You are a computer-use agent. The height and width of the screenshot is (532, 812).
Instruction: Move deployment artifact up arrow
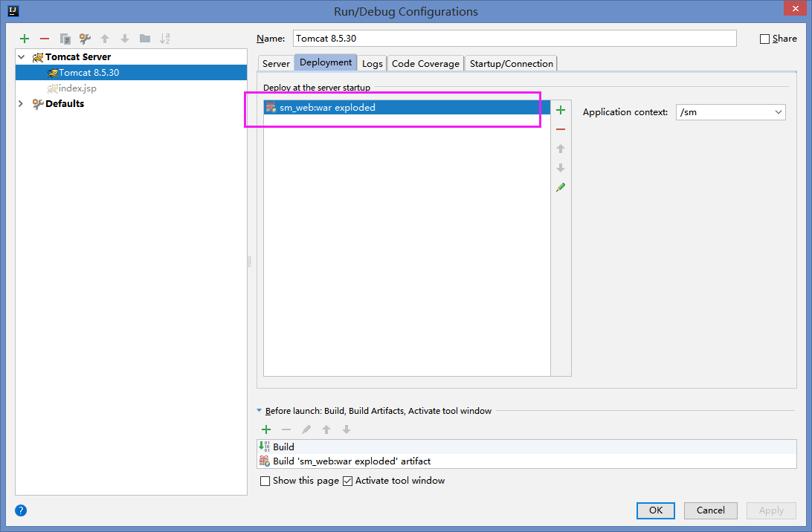(561, 149)
